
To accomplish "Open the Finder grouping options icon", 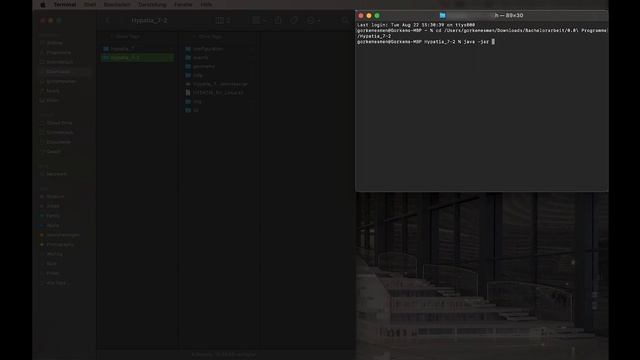I will 259,20.
